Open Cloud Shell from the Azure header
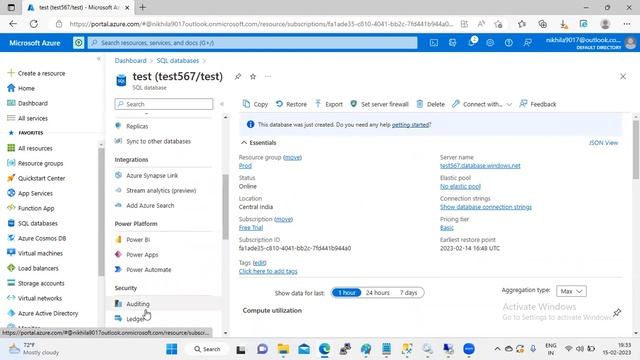Viewport: 640px width, 360px height. (434, 42)
